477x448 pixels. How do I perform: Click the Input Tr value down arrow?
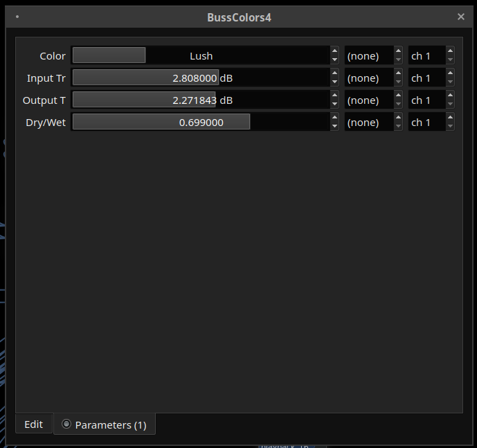coord(334,82)
